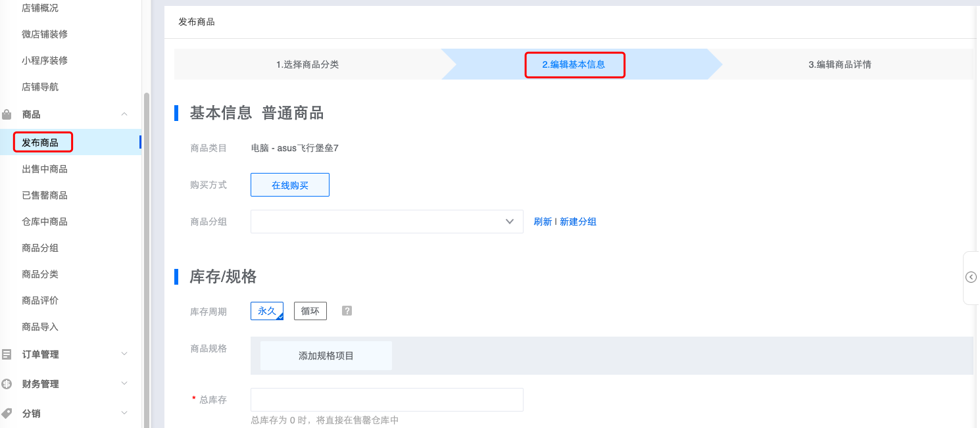Open 店铺概况 in sidebar
This screenshot has width=980, height=428.
coord(40,8)
